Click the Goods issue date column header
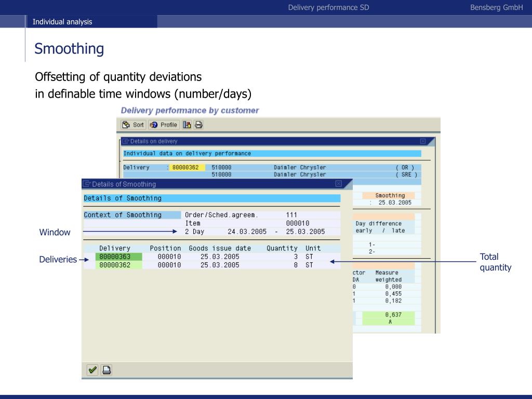Image resolution: width=532 pixels, height=399 pixels. pos(220,248)
